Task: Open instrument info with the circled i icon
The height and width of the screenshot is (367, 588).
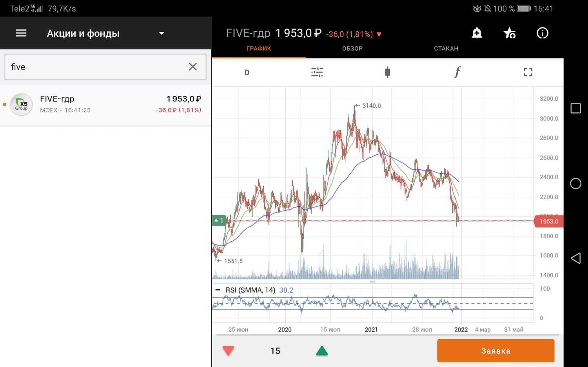Action: click(x=542, y=33)
